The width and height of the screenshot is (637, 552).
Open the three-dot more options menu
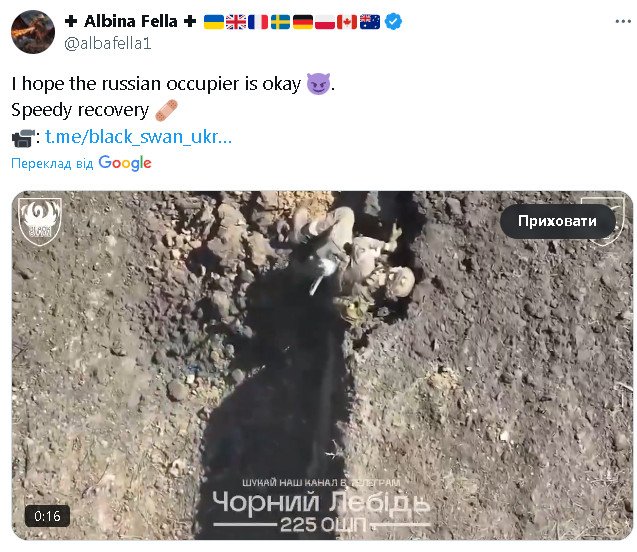pos(623,21)
